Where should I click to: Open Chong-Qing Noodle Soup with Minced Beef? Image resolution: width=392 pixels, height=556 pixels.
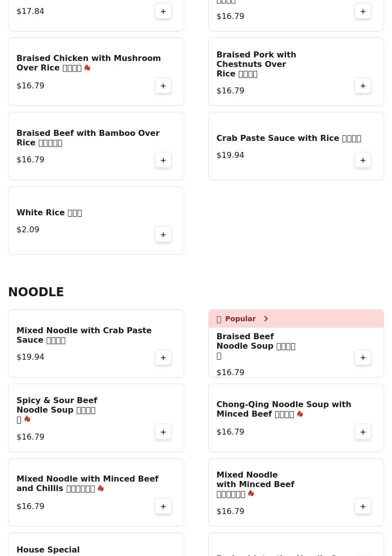(283, 409)
